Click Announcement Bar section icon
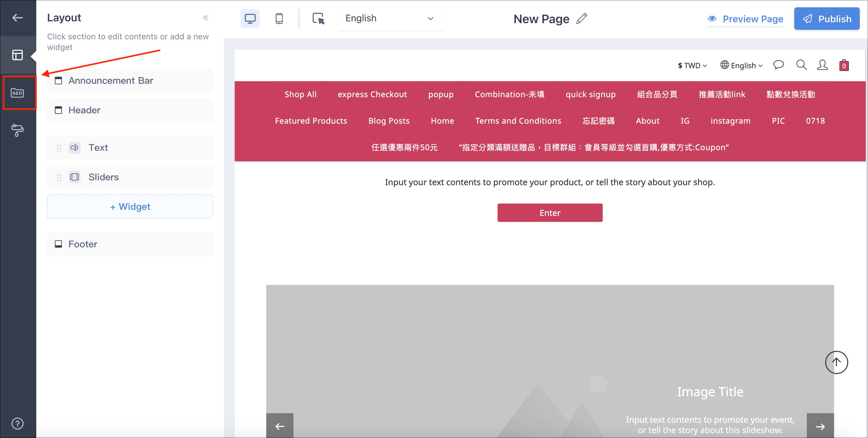Image resolution: width=868 pixels, height=438 pixels. (58, 81)
